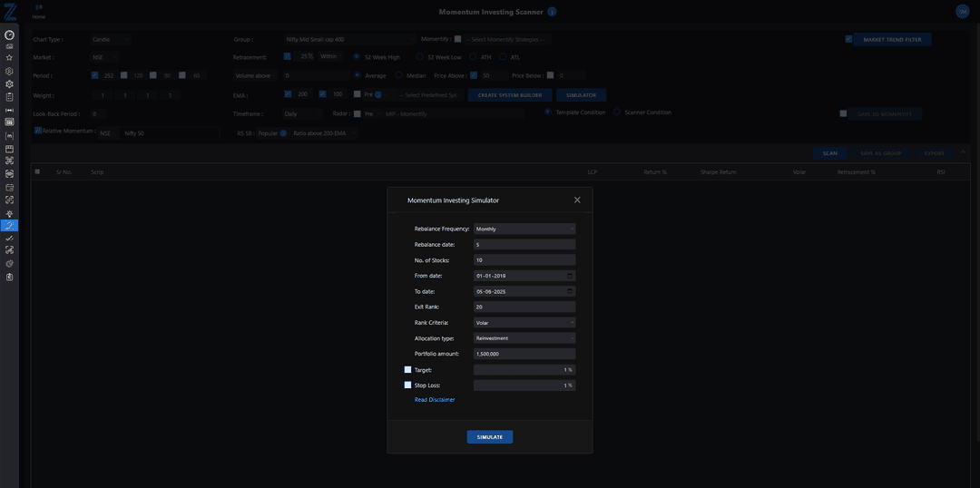The image size is (980, 488).
Task: Click the Target percentage input field
Action: click(524, 370)
